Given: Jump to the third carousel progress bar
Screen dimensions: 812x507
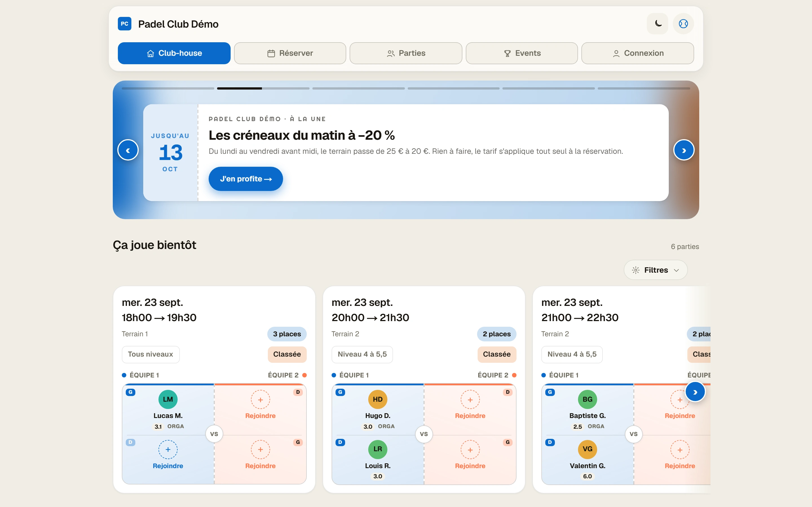Looking at the screenshot, I should pos(358,88).
